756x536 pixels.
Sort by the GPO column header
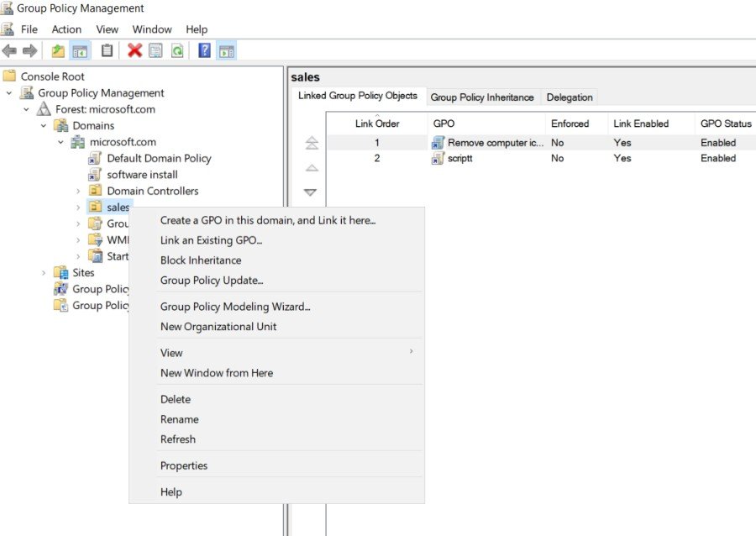click(x=486, y=123)
